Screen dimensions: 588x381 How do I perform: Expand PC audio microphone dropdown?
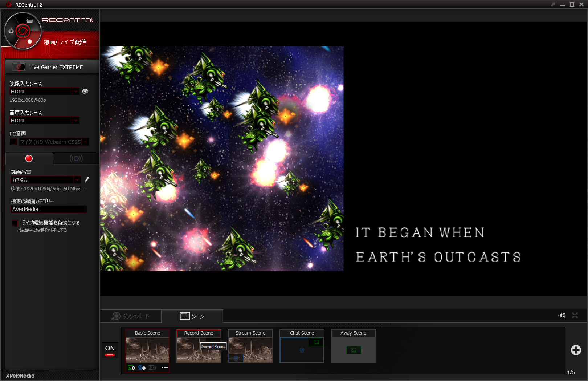tap(85, 142)
